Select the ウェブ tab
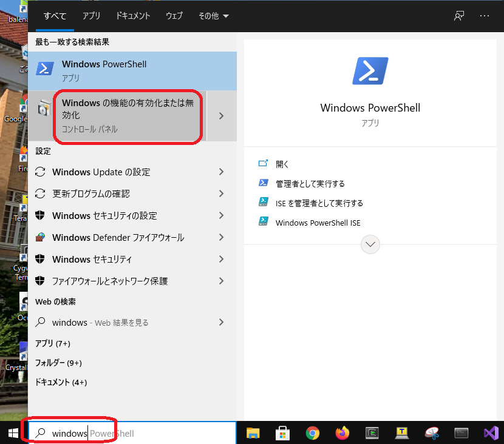This screenshot has width=504, height=444. click(174, 16)
